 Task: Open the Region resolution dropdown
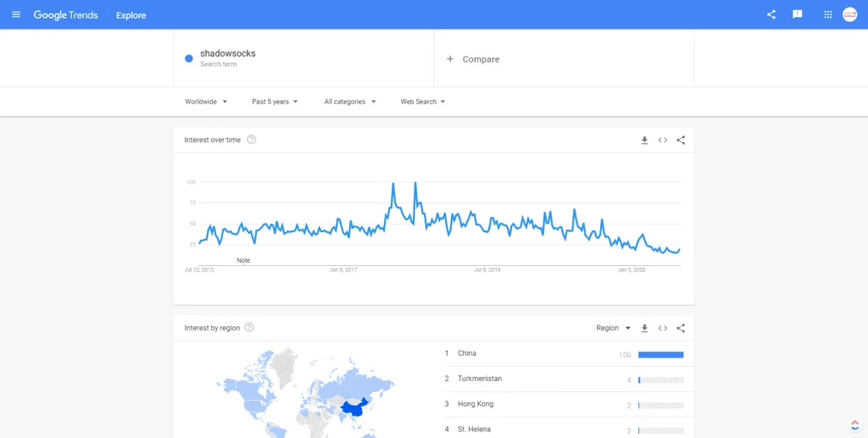pos(614,328)
